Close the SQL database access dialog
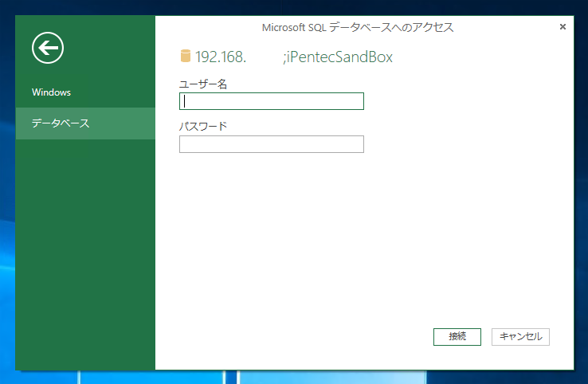The image size is (588, 384). 563,26
